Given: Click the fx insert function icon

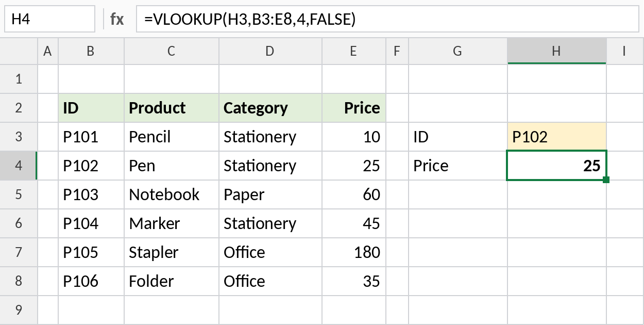Looking at the screenshot, I should coord(117,20).
